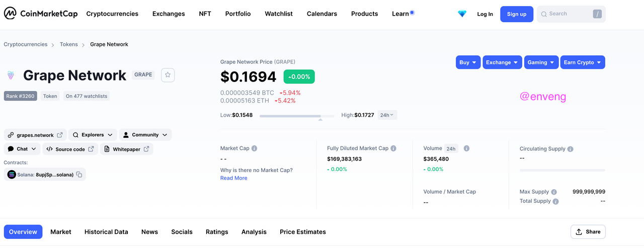The image size is (644, 248).
Task: Click the slash shortcut key in search
Action: [597, 14]
